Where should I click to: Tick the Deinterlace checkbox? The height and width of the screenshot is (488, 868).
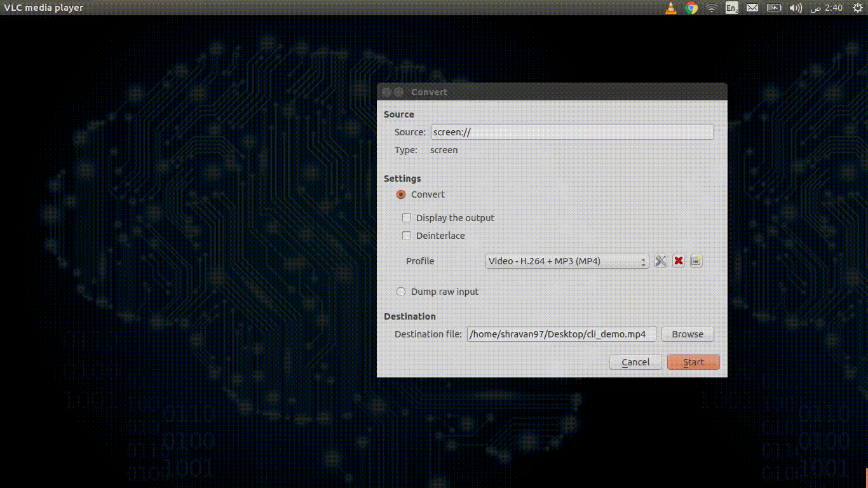tap(407, 236)
